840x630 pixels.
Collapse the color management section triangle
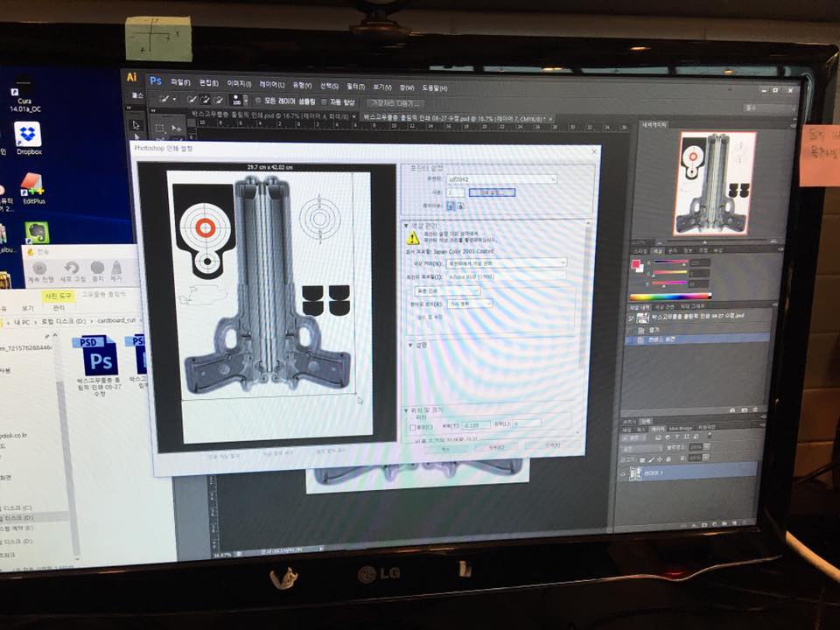405,225
